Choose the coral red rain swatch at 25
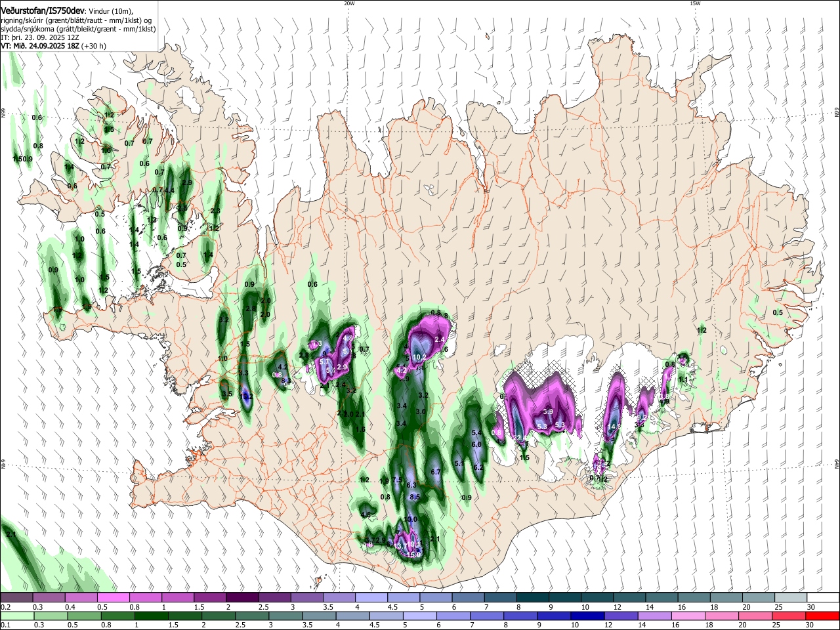Screen dimensions: 840x630 (x=789, y=616)
